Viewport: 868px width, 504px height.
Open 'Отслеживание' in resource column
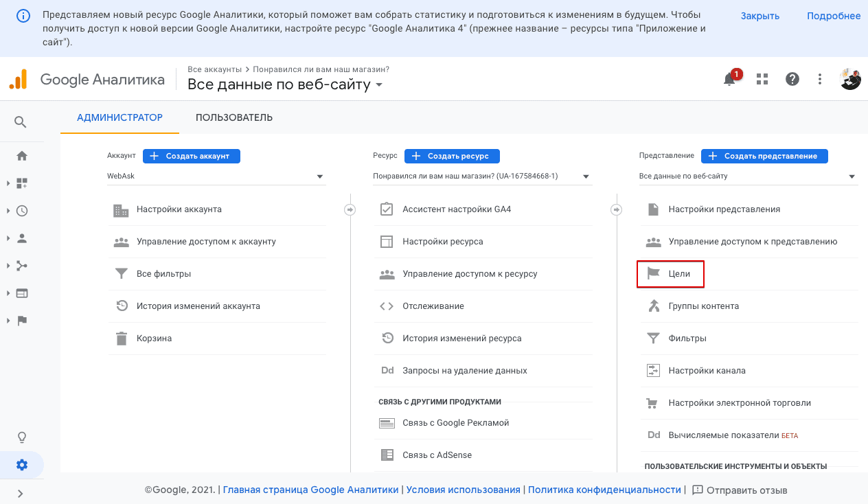482,306
